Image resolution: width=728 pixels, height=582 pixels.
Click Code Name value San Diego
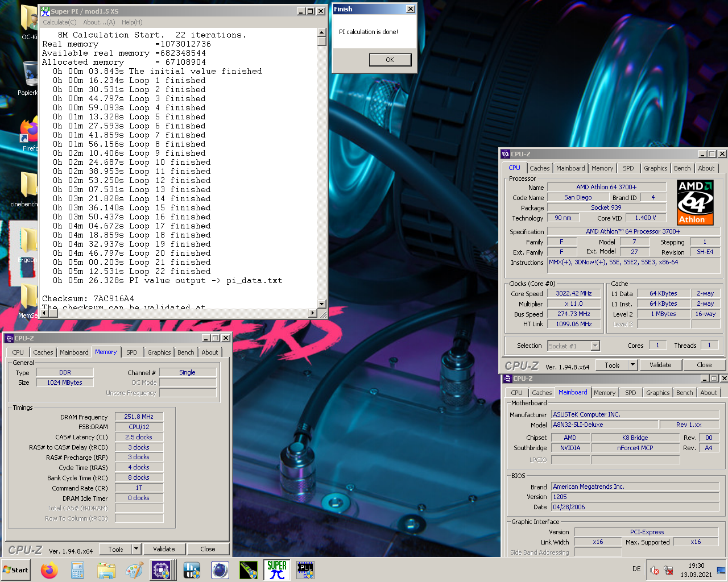tap(578, 197)
